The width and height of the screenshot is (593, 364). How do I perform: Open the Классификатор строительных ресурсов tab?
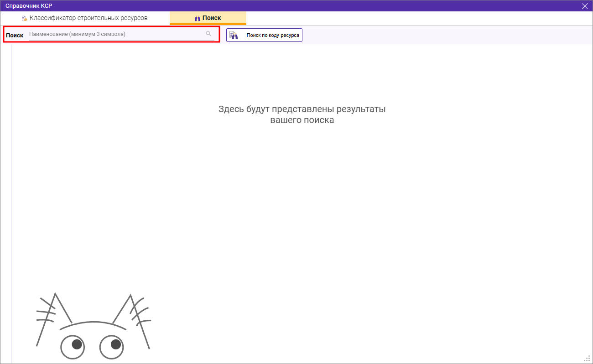(88, 18)
